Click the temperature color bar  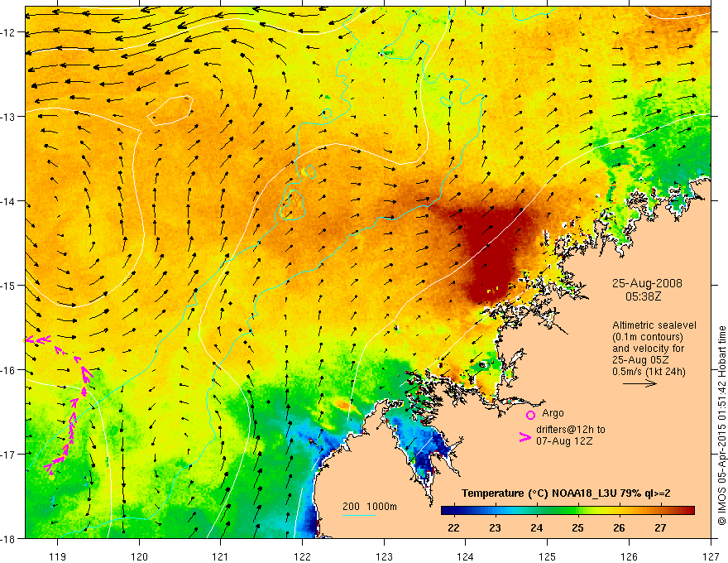(x=568, y=511)
